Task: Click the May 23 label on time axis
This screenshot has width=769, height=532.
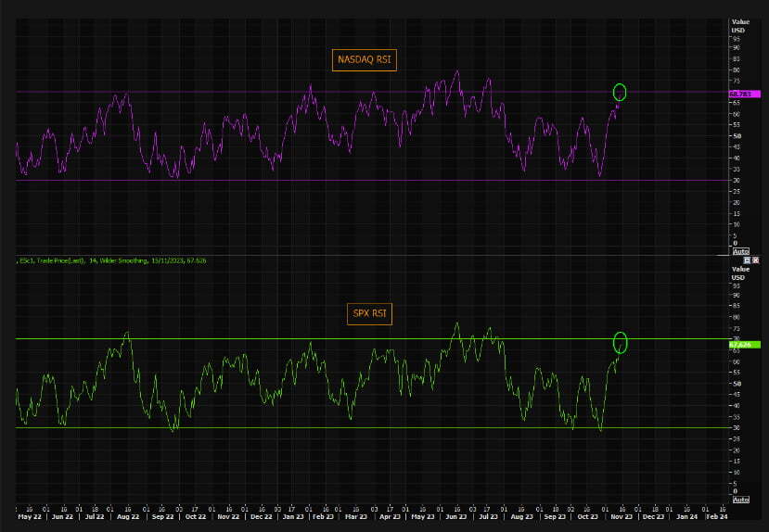Action: pos(423,517)
